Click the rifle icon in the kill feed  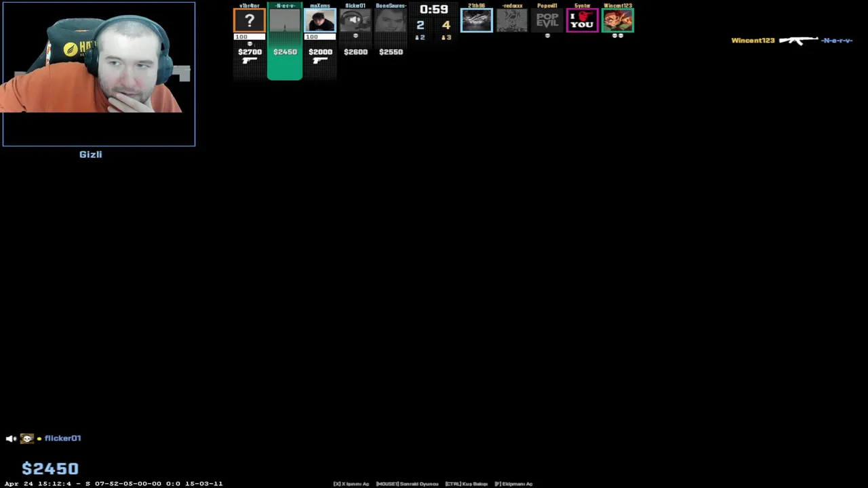[x=798, y=41]
